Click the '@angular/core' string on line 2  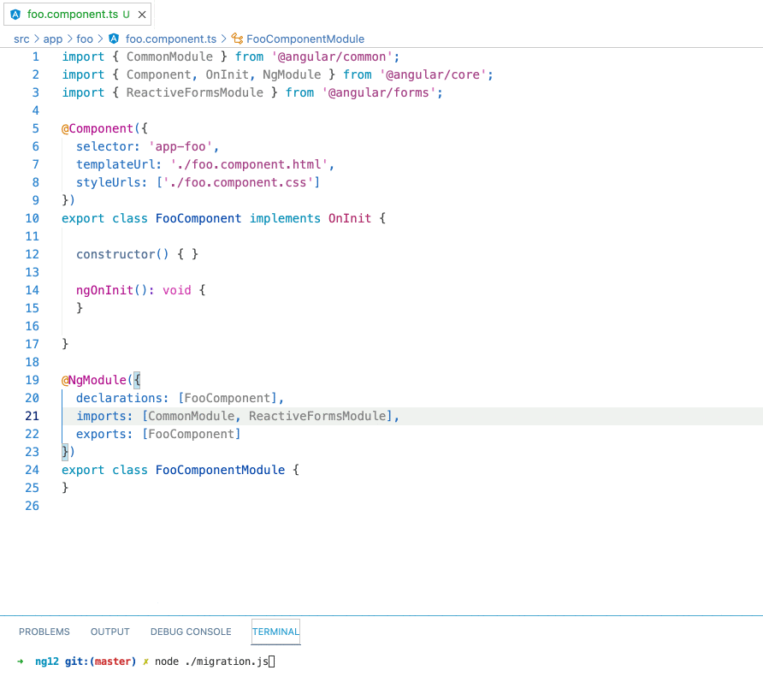pyautogui.click(x=433, y=75)
